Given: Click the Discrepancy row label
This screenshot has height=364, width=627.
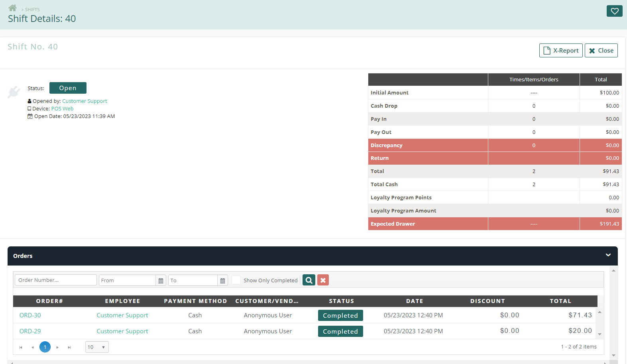Looking at the screenshot, I should 386,145.
